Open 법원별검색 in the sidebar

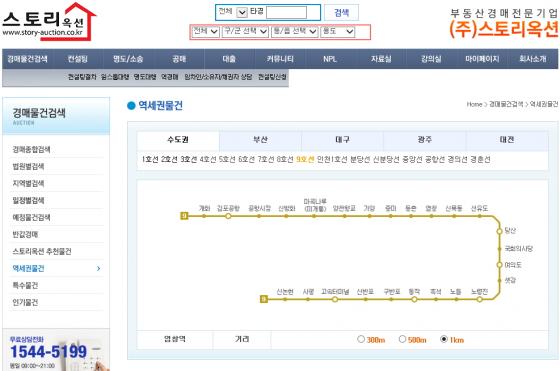click(x=29, y=166)
